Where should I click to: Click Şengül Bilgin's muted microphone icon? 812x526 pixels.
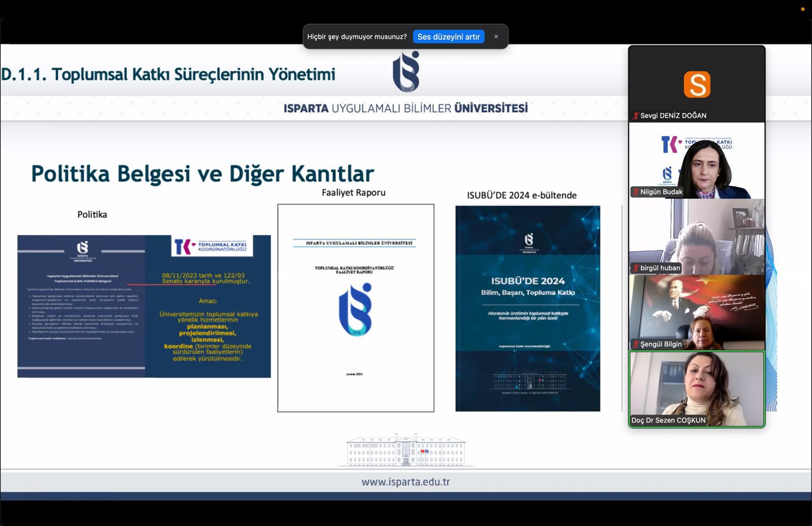coord(635,344)
